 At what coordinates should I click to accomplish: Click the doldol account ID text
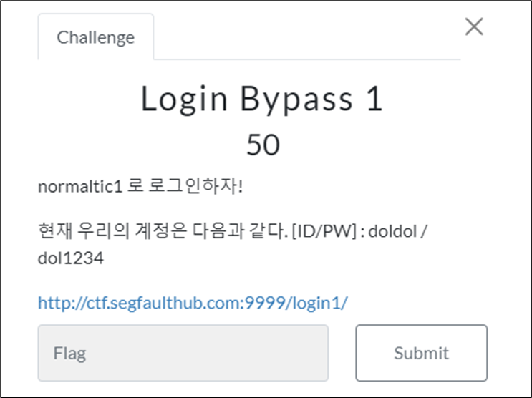pos(392,231)
